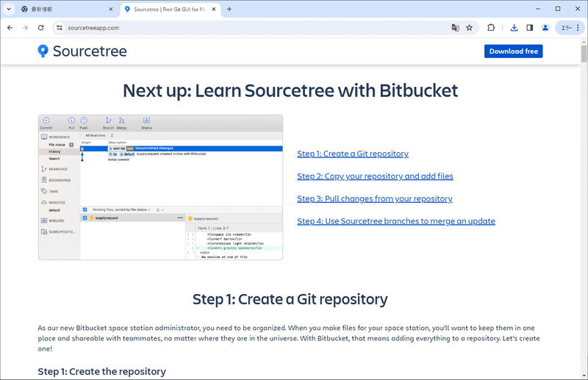Click the 'Next up: Learn Sourcetree with Bitbucket' heading
This screenshot has width=588, height=380.
click(x=290, y=91)
